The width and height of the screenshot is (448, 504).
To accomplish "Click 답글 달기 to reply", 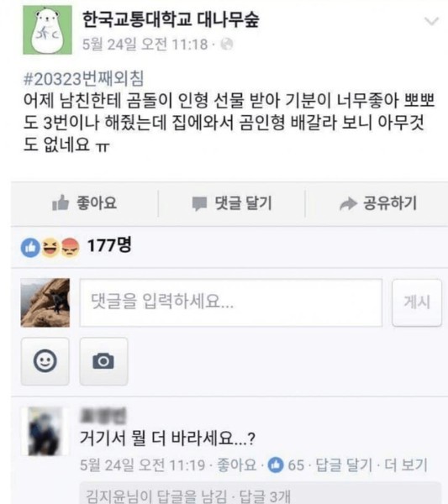I will [x=344, y=465].
